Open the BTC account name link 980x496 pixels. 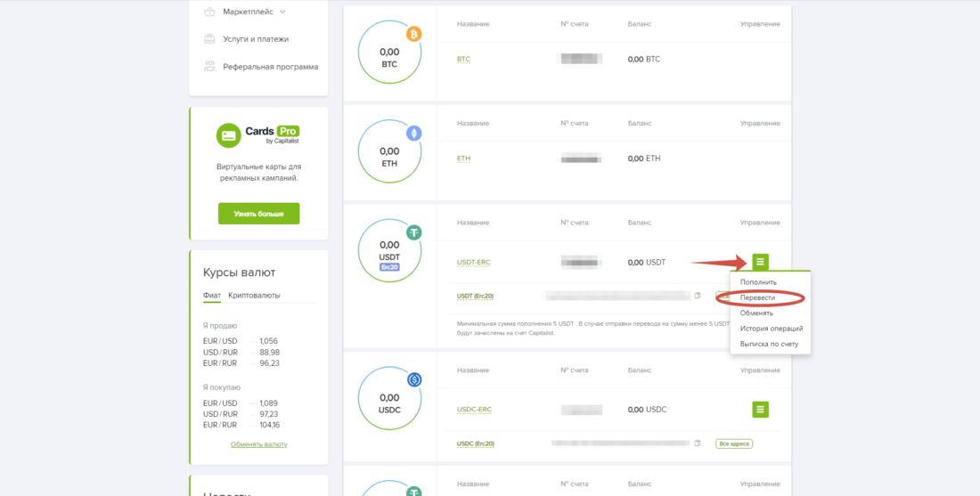(464, 60)
